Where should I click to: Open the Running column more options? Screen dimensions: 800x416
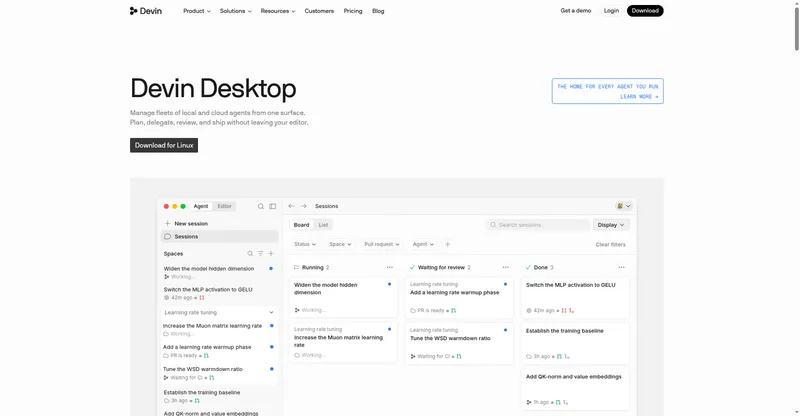coord(390,267)
